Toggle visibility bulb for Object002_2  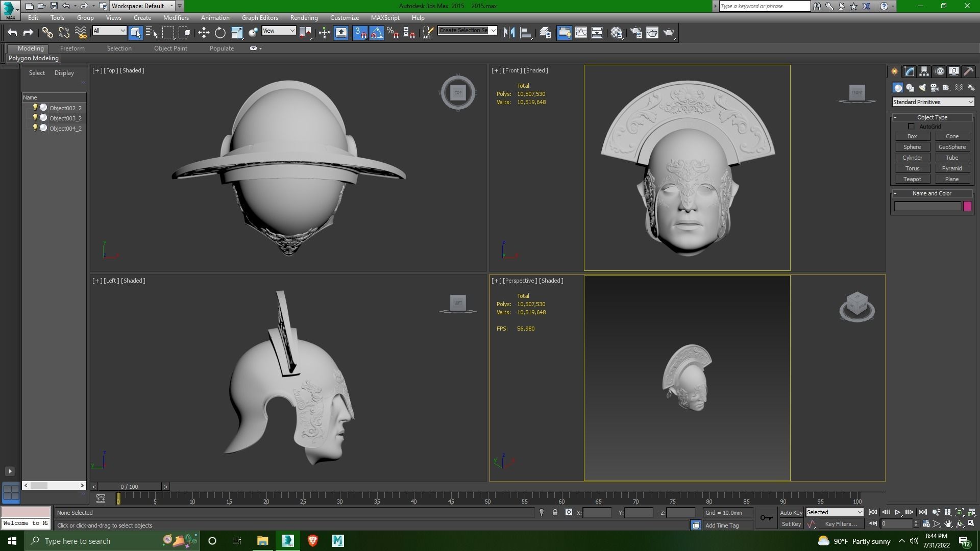[x=35, y=108]
